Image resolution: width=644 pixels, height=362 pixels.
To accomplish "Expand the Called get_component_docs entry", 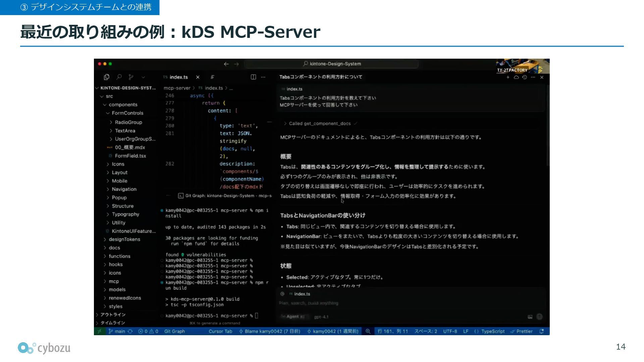I will click(320, 124).
